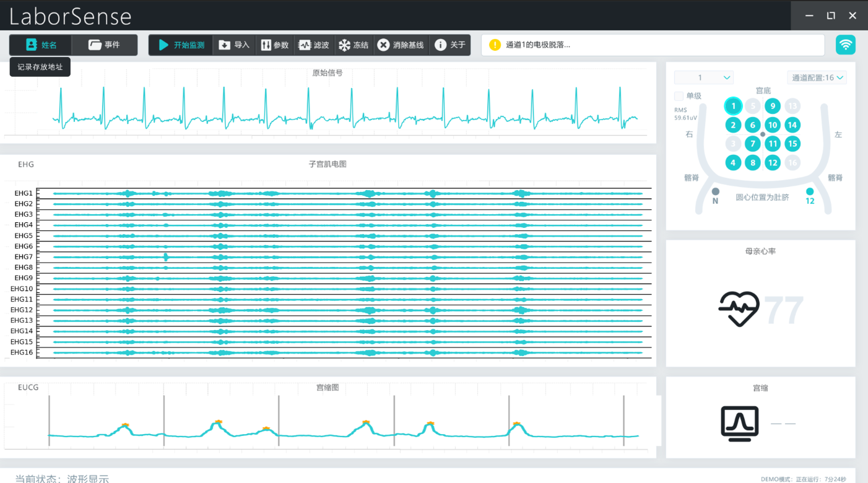Screen dimensions: 868x483
Task: Click the heart rate pulse icon
Action: pos(739,309)
